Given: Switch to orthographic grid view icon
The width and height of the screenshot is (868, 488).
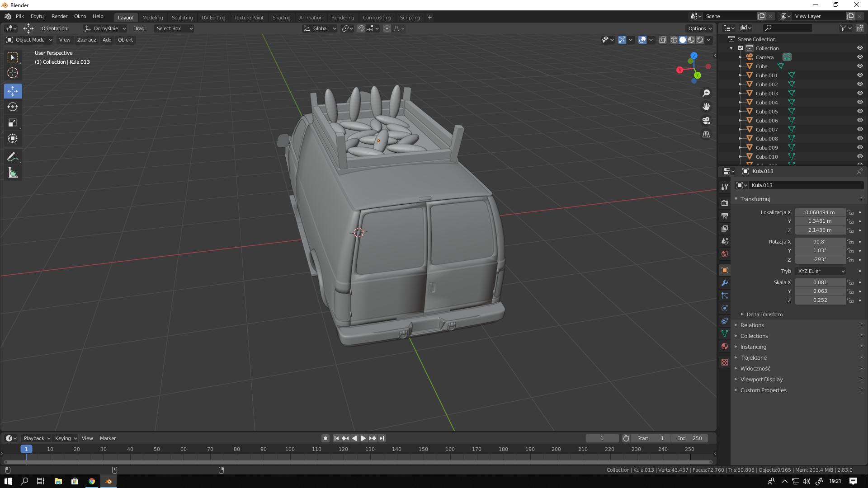Looking at the screenshot, I should (706, 135).
